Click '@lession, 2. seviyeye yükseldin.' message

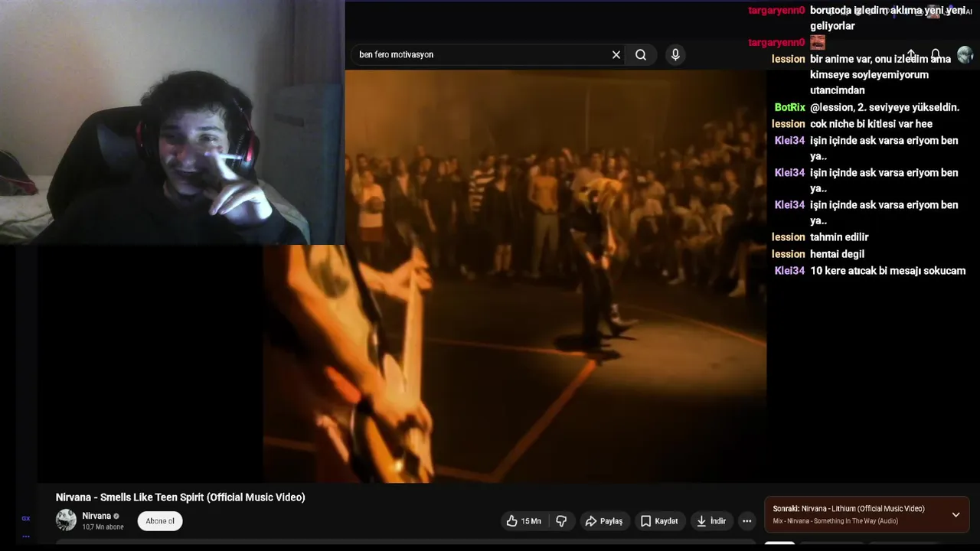point(884,108)
